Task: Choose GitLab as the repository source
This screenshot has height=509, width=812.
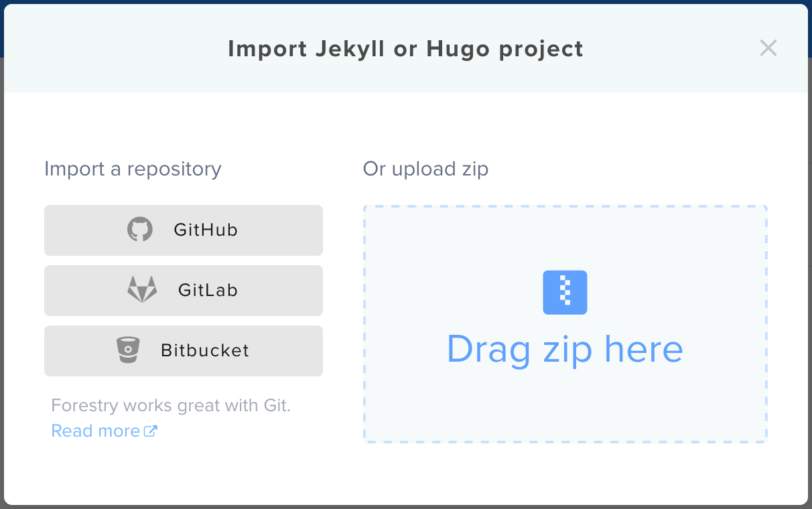Action: [x=184, y=291]
